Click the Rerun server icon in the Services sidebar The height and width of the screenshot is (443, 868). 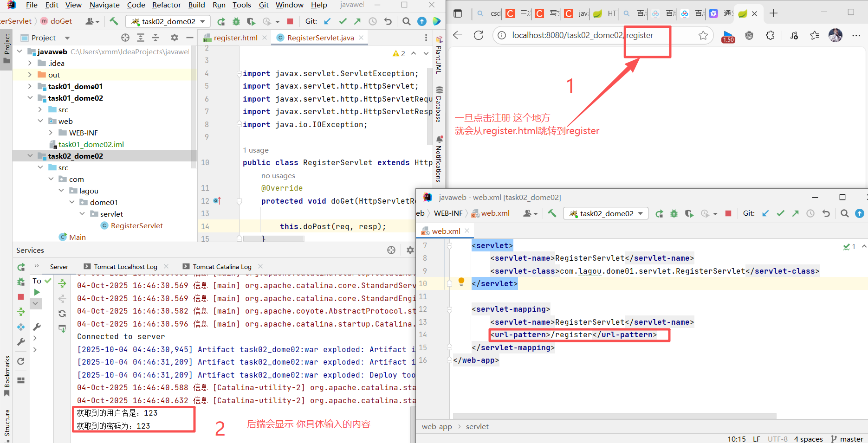click(21, 267)
